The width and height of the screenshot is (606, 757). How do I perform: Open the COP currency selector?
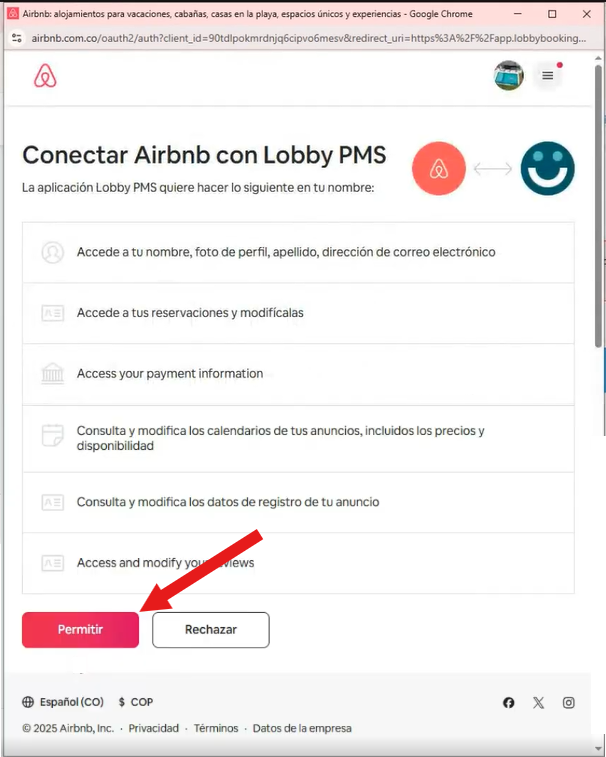tap(135, 702)
